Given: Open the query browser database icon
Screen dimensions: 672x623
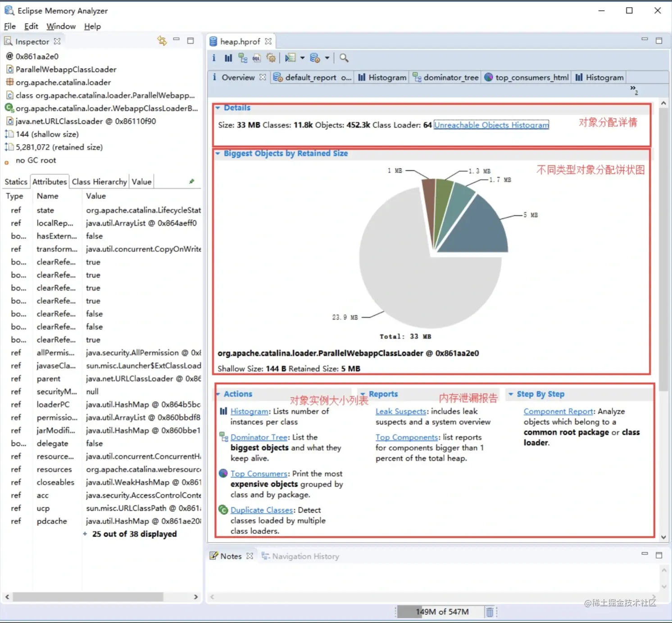Looking at the screenshot, I should click(x=315, y=58).
